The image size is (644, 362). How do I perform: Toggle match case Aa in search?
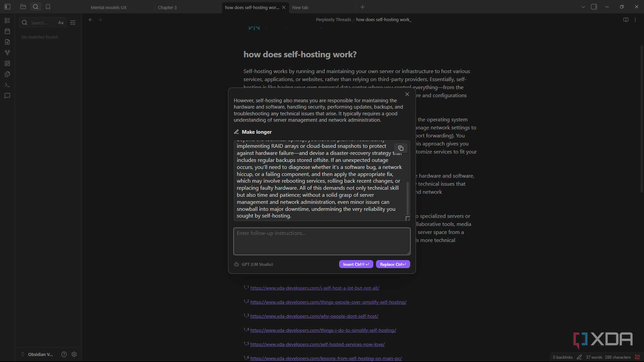pos(61,23)
